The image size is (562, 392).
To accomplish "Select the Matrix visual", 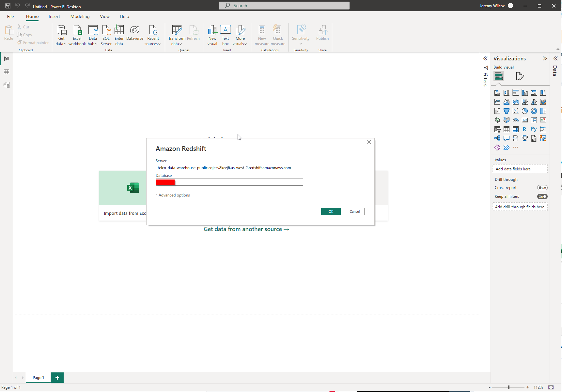I will click(515, 129).
